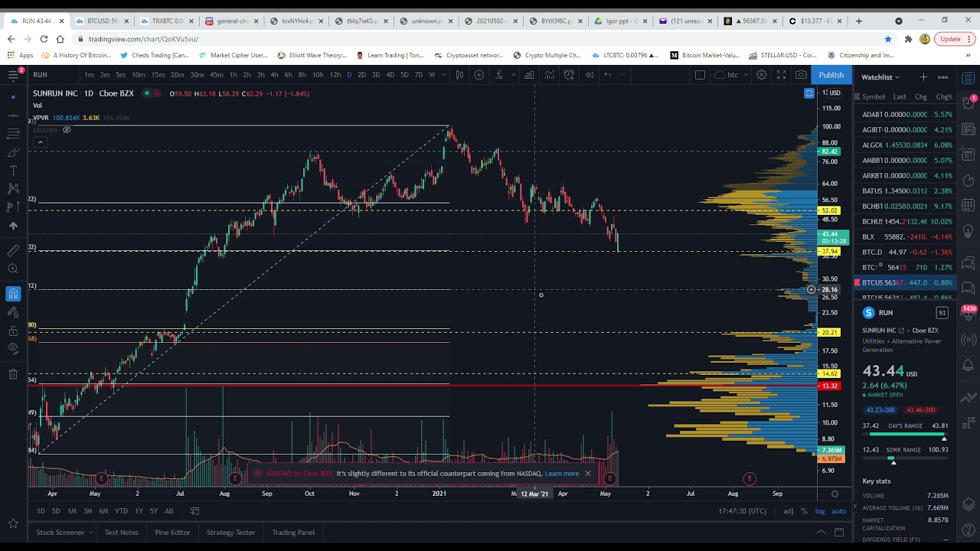This screenshot has height=551, width=980.
Task: Collapse the indicator legend with the caret button
Action: [40, 142]
